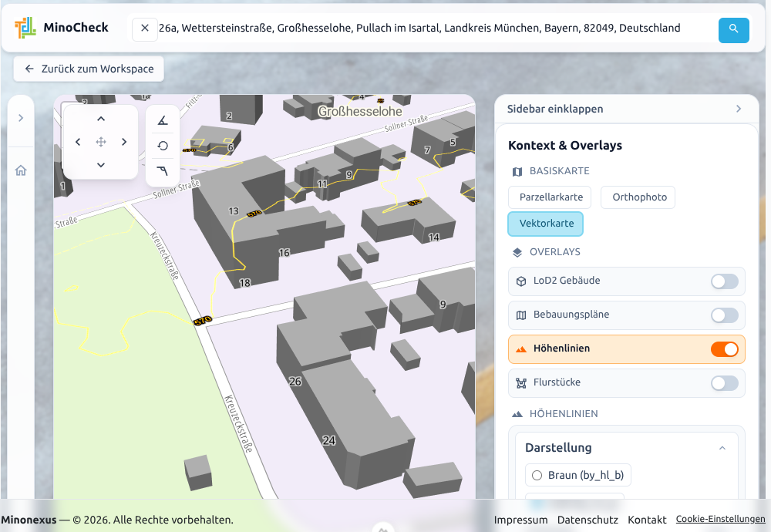
Task: Enable the LoD2 Gebäude overlay
Action: pos(723,281)
